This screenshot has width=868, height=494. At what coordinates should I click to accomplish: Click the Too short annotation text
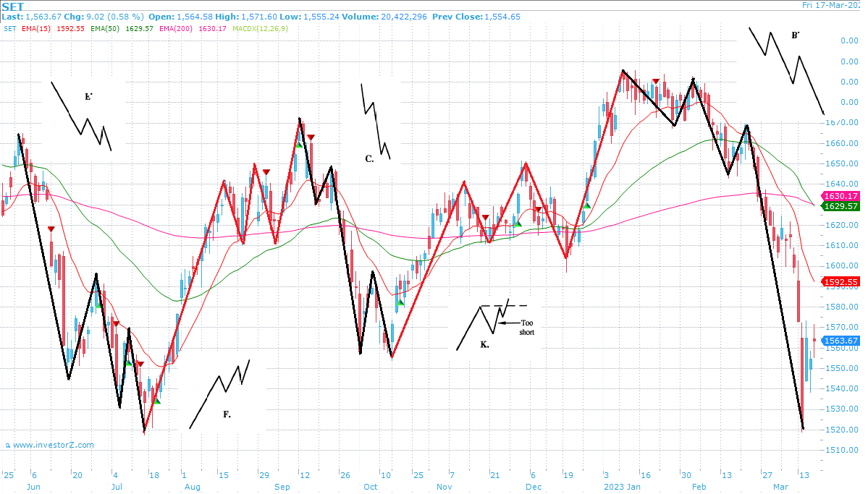[527, 328]
